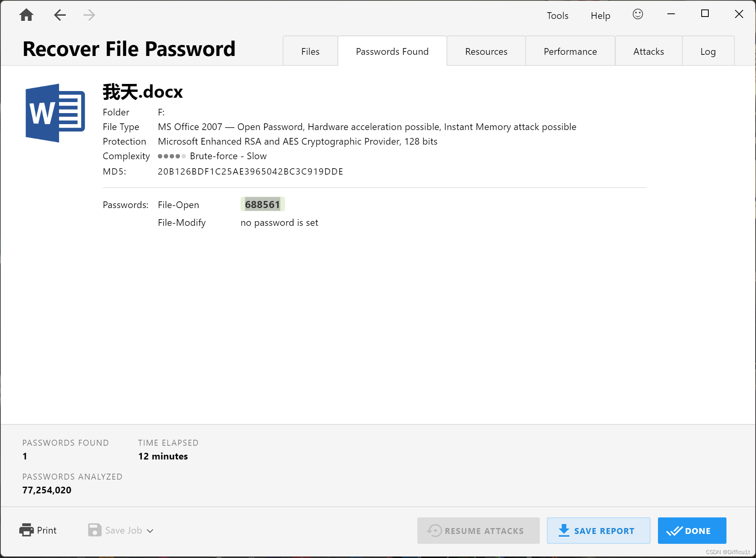Switch to the Files tab
756x558 pixels.
pyautogui.click(x=310, y=52)
